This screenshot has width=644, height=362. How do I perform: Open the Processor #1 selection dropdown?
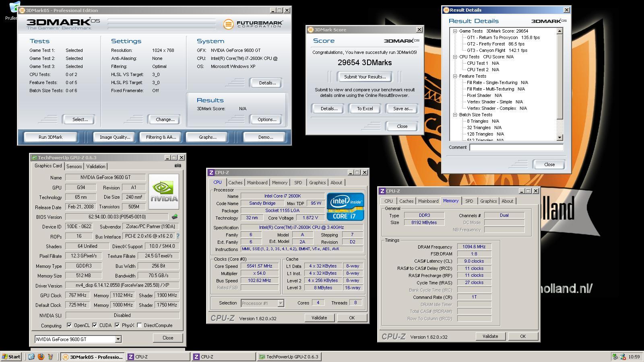point(281,303)
